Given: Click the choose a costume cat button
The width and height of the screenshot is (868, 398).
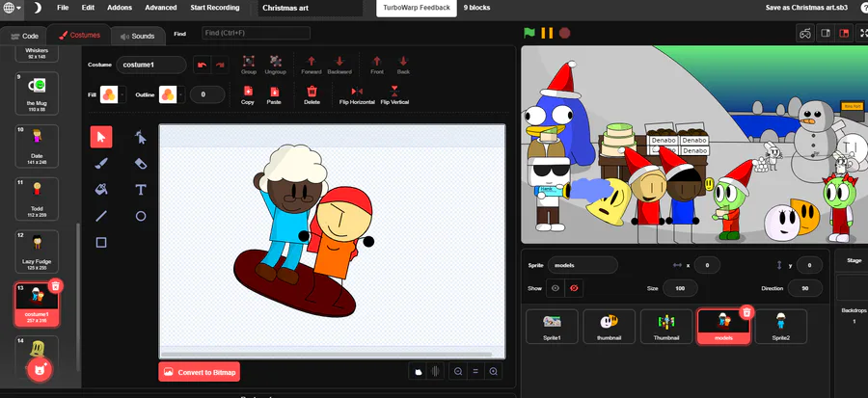Looking at the screenshot, I should tap(40, 369).
